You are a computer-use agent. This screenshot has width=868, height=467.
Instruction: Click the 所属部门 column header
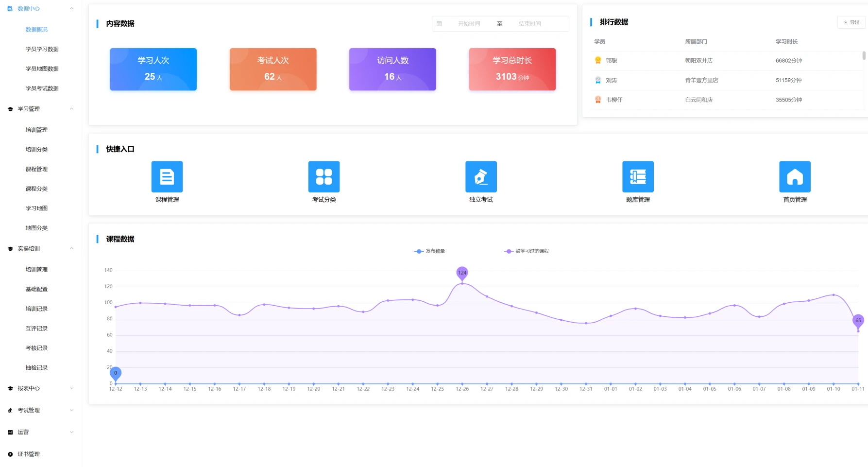[x=696, y=42]
